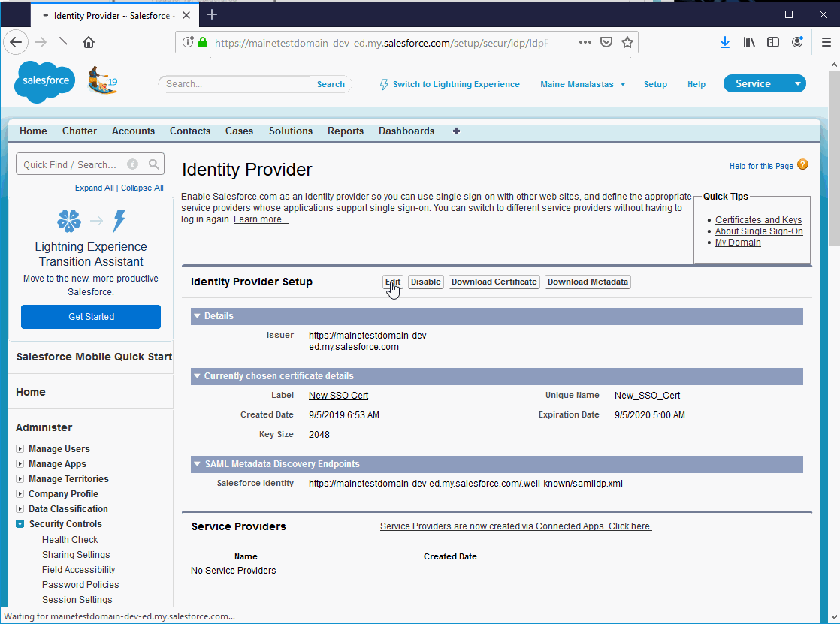The image size is (840, 624).
Task: Click the Firefox Library icon
Action: point(748,42)
